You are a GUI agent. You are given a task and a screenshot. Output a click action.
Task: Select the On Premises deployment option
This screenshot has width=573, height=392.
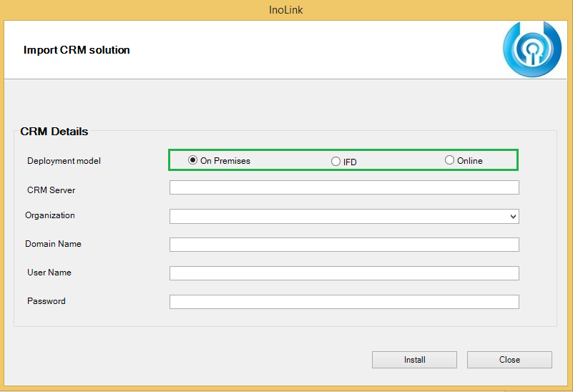coord(192,160)
